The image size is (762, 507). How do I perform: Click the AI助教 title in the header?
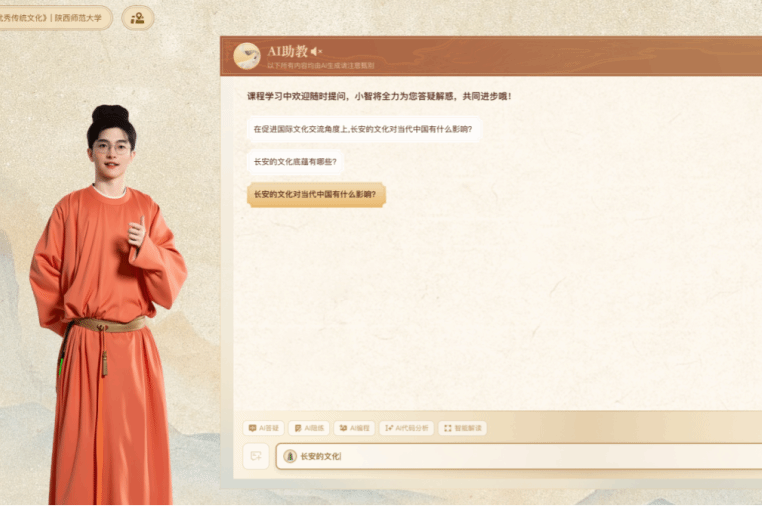tap(288, 51)
